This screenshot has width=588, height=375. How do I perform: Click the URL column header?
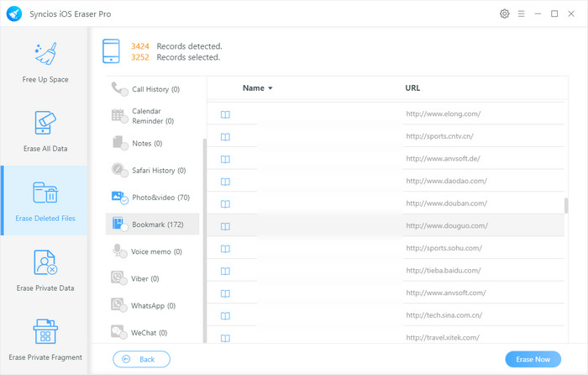[412, 87]
